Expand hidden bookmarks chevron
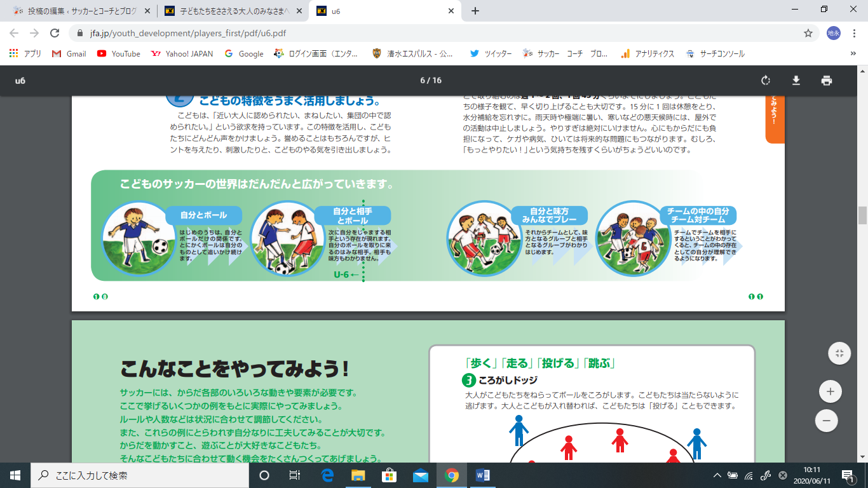The image size is (868, 488). (x=853, y=54)
